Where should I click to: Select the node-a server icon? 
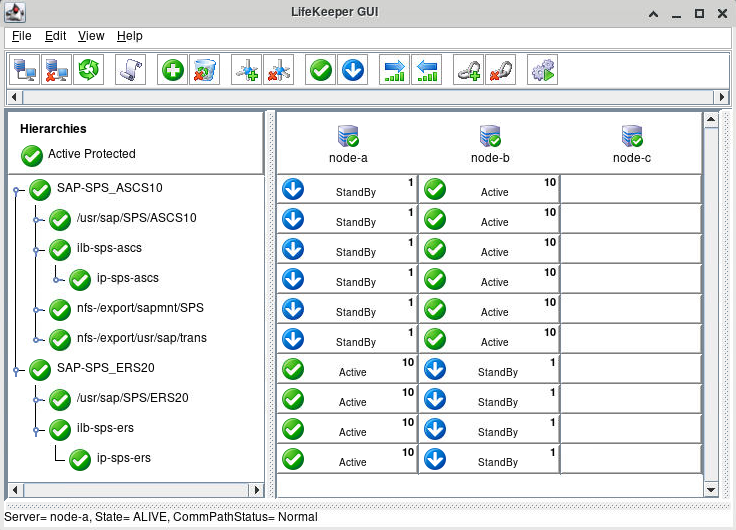coord(348,136)
